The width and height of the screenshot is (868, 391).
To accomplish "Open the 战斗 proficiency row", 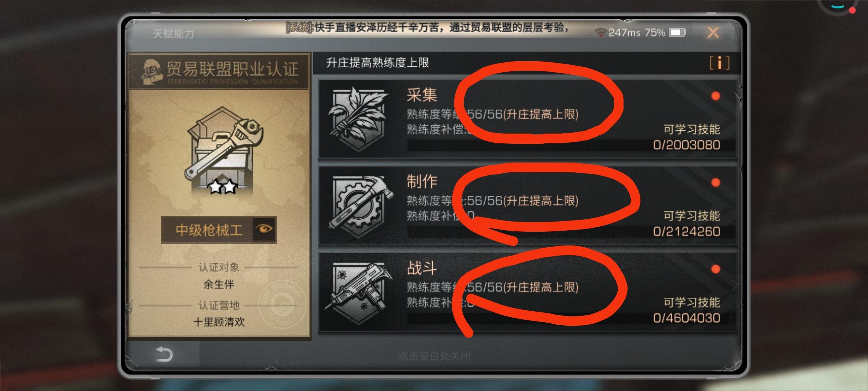I will pos(528,292).
